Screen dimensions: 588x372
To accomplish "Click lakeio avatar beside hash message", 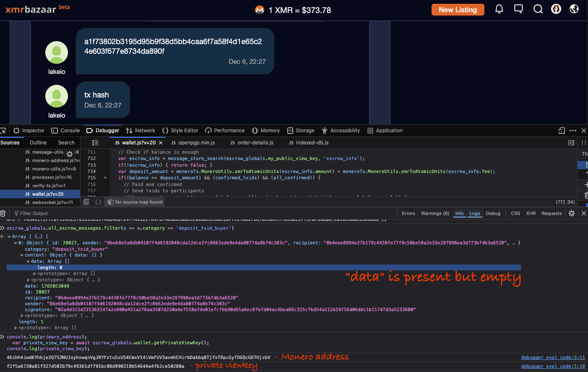I will point(57,52).
